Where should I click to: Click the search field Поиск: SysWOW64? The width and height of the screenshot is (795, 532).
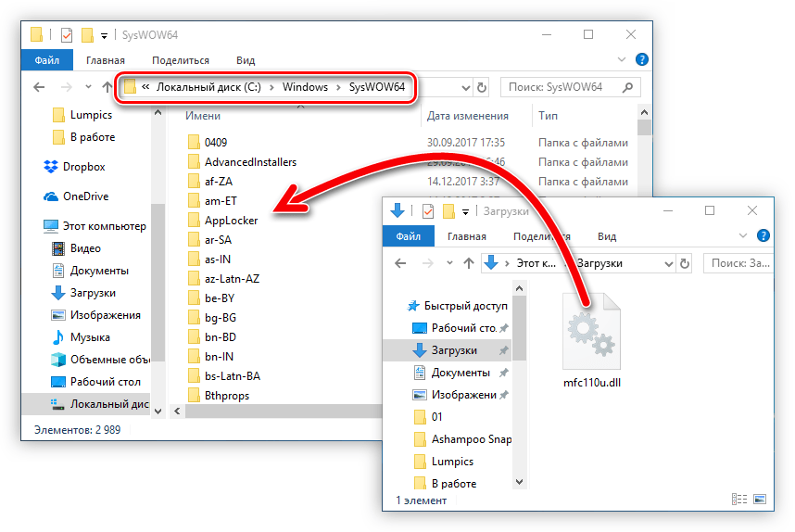coord(562,87)
